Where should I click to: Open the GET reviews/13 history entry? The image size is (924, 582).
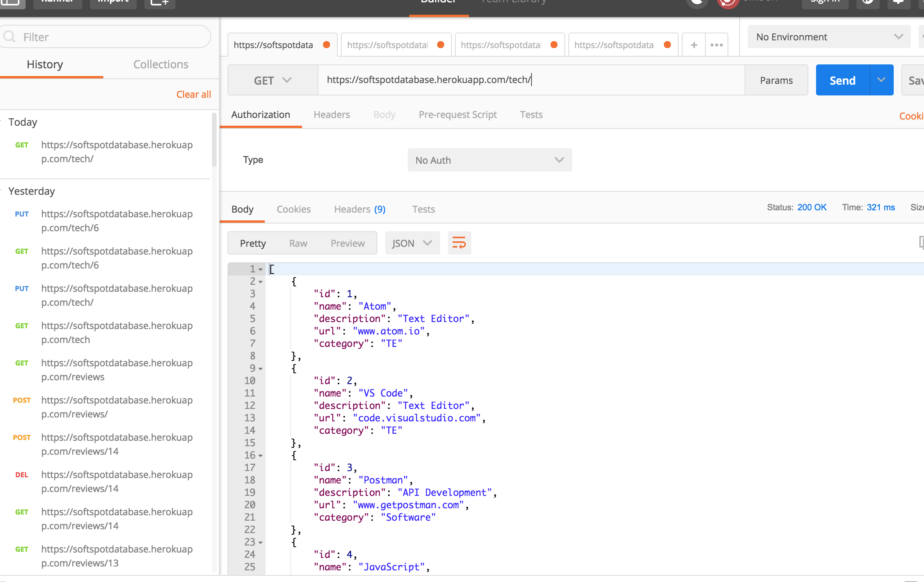coord(105,556)
